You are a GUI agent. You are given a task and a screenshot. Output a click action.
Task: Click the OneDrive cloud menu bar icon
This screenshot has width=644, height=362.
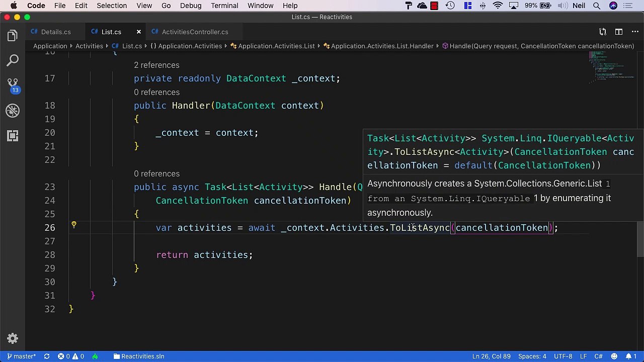tap(422, 6)
